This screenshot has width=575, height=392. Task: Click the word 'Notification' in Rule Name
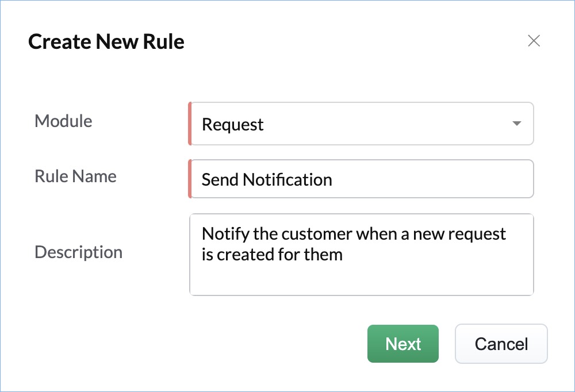pyautogui.click(x=287, y=180)
